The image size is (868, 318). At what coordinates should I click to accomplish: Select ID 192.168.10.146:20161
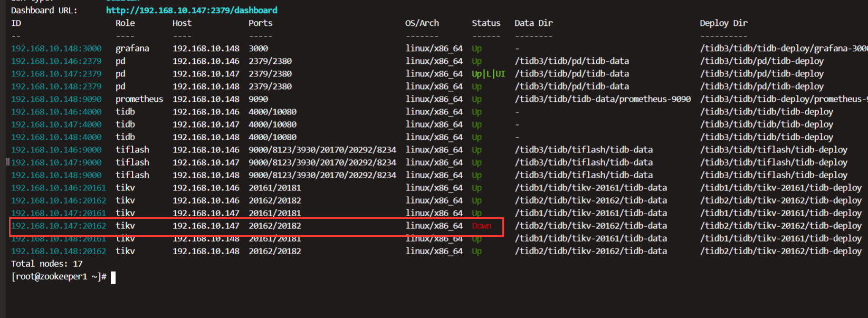[59, 188]
